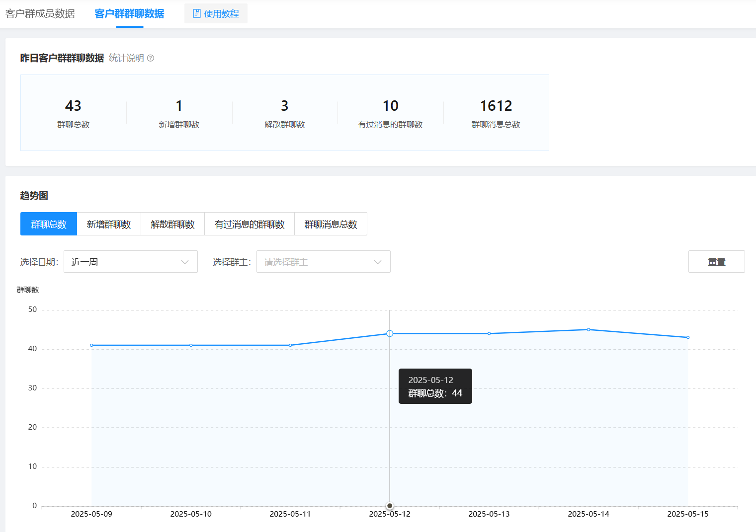Open the 使用教程 tutorial button

tap(216, 13)
